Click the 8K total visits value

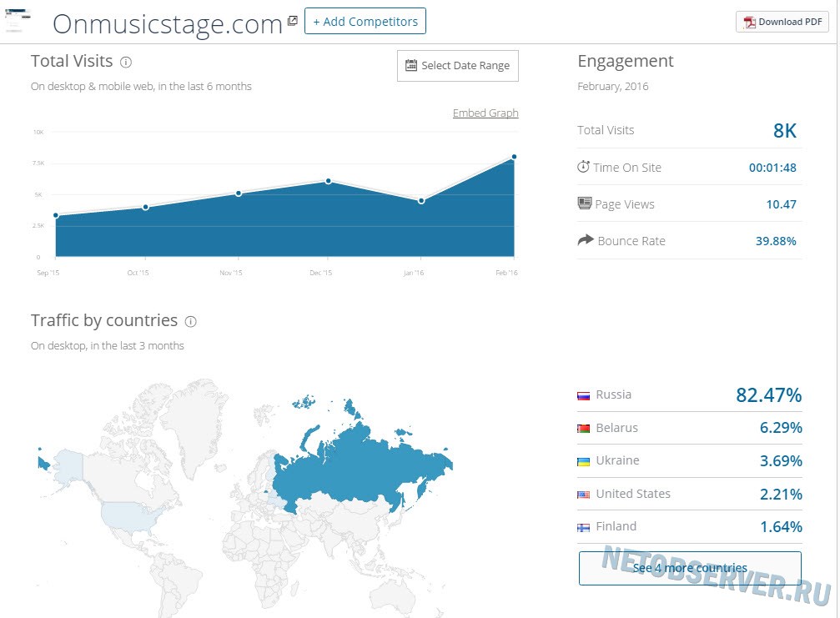tap(785, 131)
